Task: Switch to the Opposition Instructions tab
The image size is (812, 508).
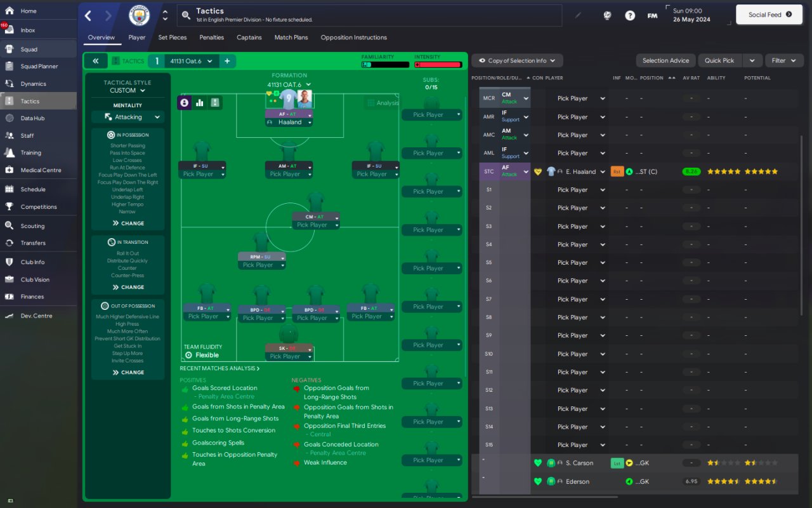Action: pyautogui.click(x=353, y=37)
